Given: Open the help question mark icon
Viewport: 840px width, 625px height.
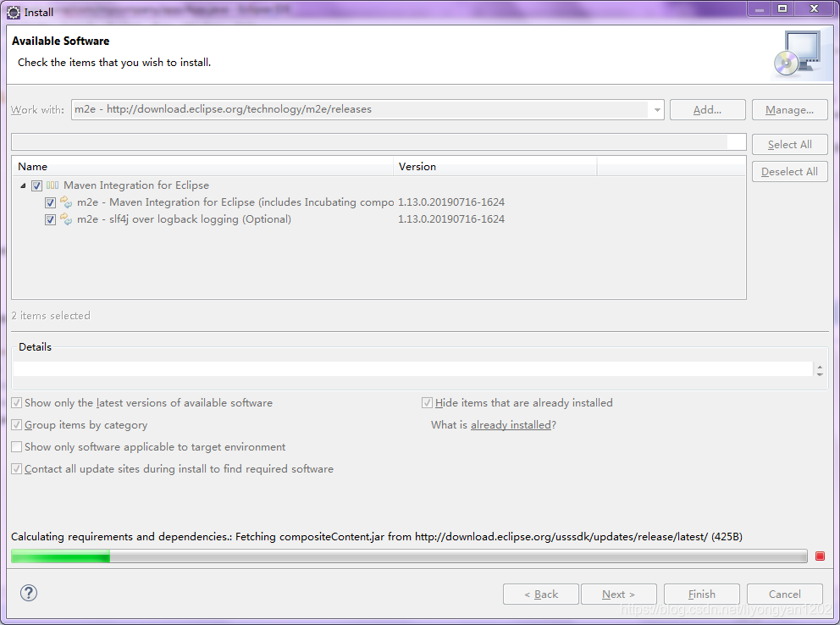Looking at the screenshot, I should (x=29, y=593).
